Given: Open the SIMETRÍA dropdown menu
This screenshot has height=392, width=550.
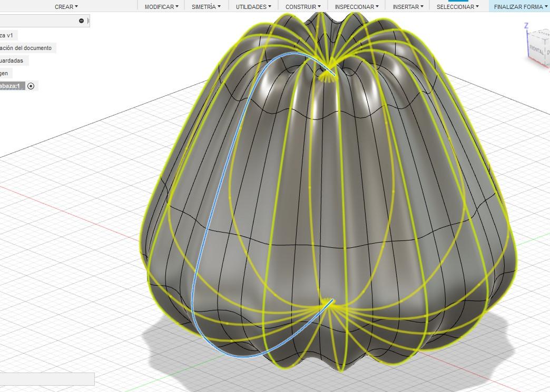Looking at the screenshot, I should coord(206,7).
